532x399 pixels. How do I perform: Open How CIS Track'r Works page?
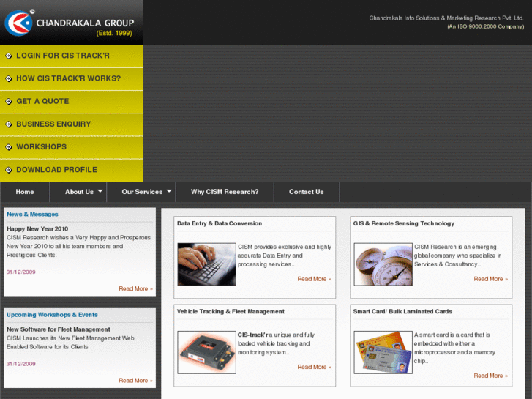pyautogui.click(x=69, y=78)
